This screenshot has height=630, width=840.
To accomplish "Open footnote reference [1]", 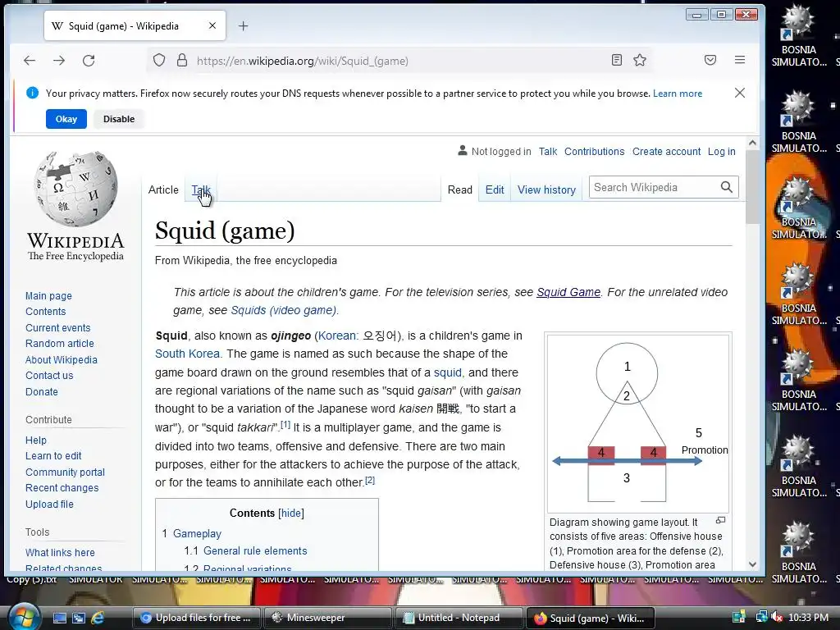I will click(285, 424).
